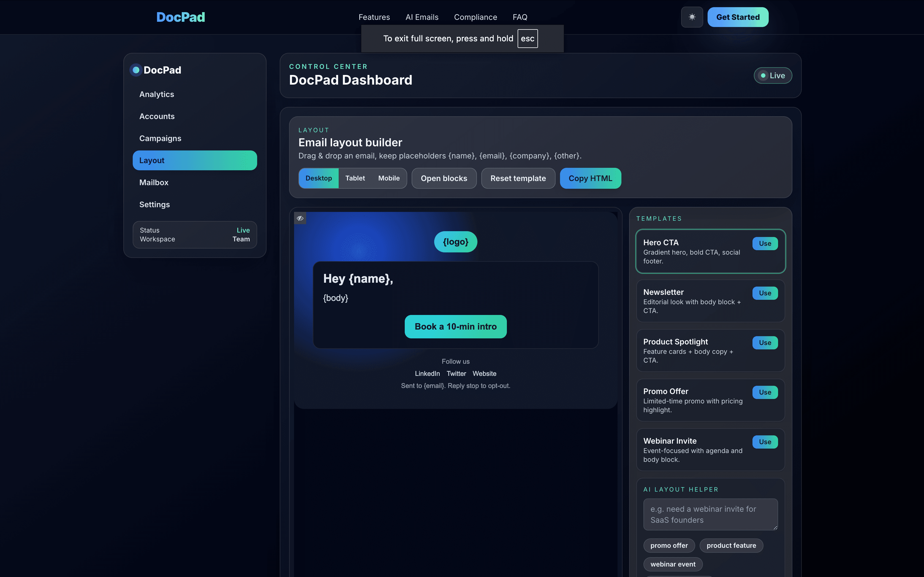The width and height of the screenshot is (924, 577).
Task: Click the Newsletter template title
Action: pos(663,292)
